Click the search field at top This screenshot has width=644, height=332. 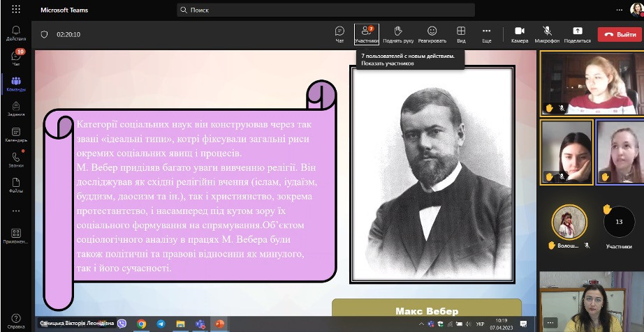click(x=325, y=10)
